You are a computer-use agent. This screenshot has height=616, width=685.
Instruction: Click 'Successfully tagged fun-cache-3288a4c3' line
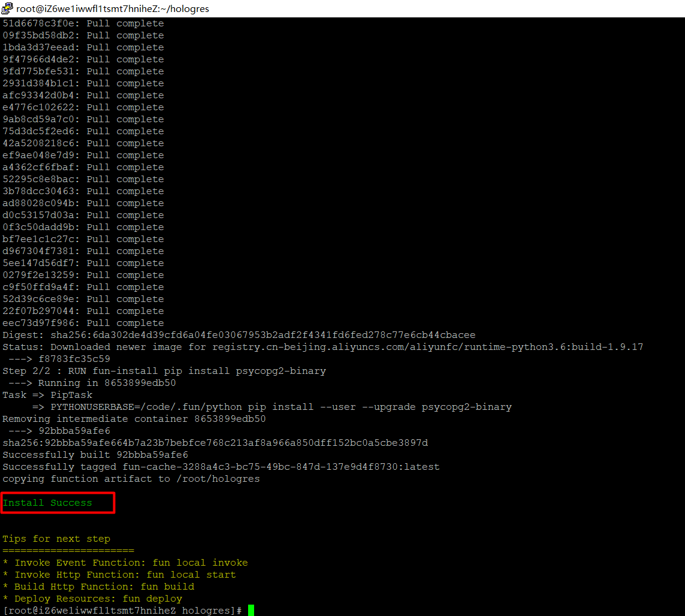point(221,467)
